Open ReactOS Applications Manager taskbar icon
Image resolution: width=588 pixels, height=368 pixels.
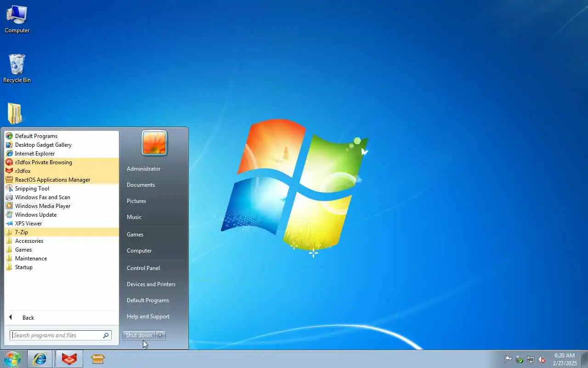pos(98,359)
